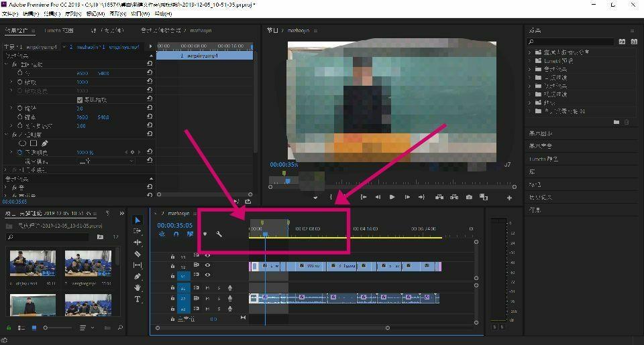Create ellipse mask in opacity effect
Viewport: 644px width, 345px height.
[23, 143]
